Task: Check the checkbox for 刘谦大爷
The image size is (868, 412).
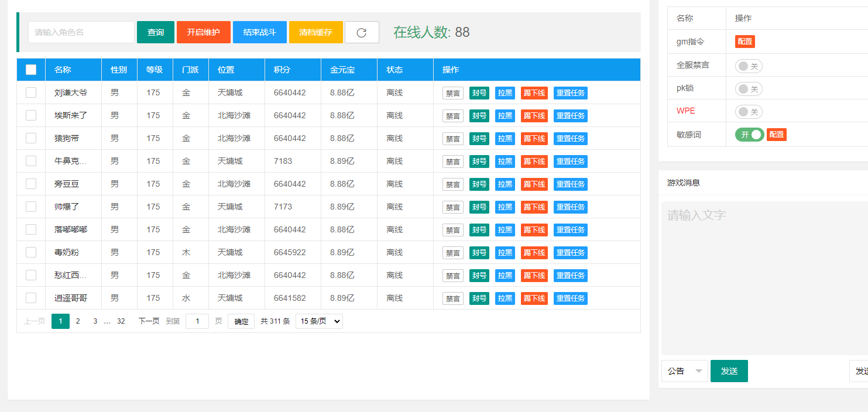Action: coord(31,92)
